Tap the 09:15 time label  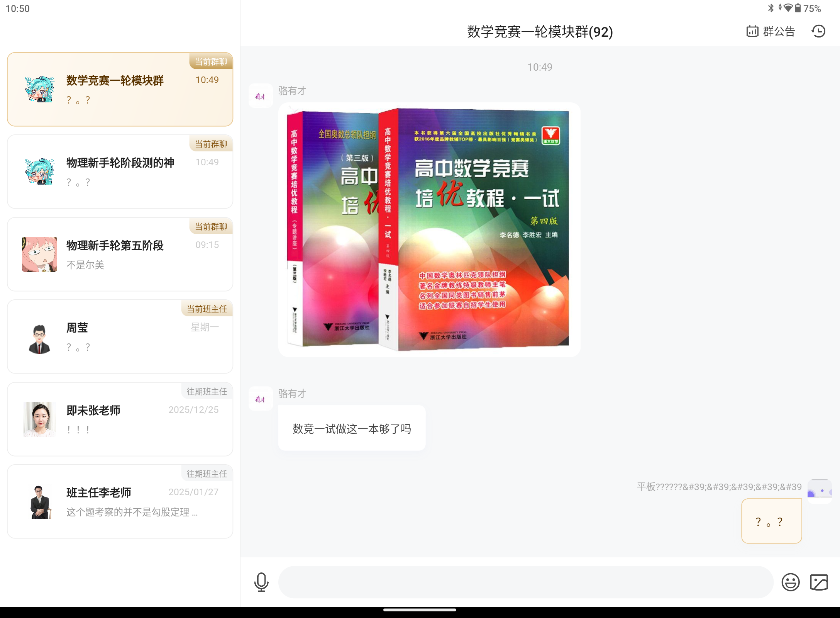tap(207, 245)
